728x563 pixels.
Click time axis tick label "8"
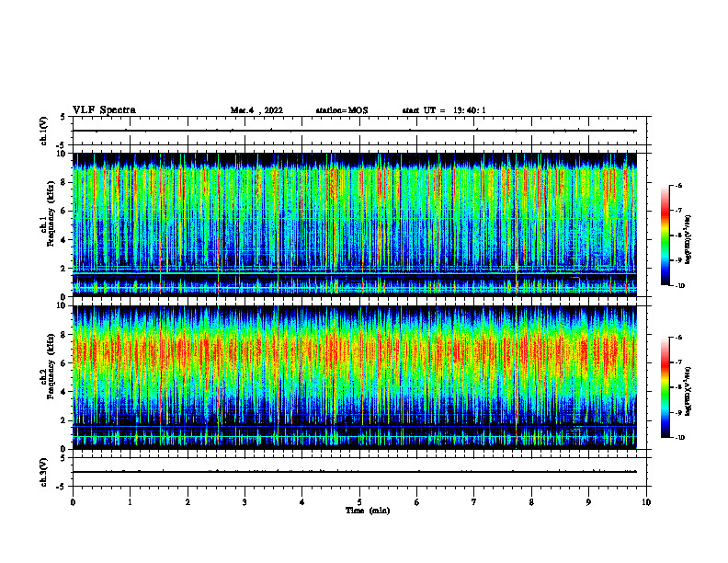[x=531, y=502]
